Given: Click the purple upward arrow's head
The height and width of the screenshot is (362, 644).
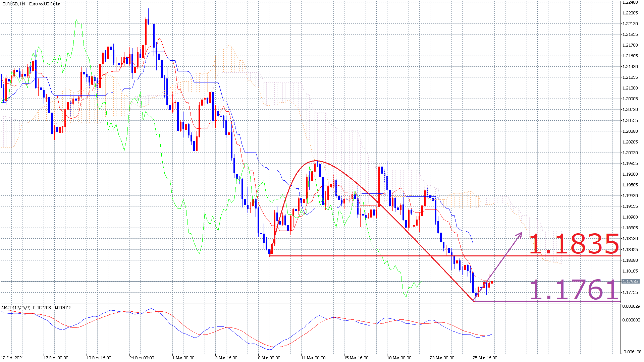Looking at the screenshot, I should [x=521, y=234].
